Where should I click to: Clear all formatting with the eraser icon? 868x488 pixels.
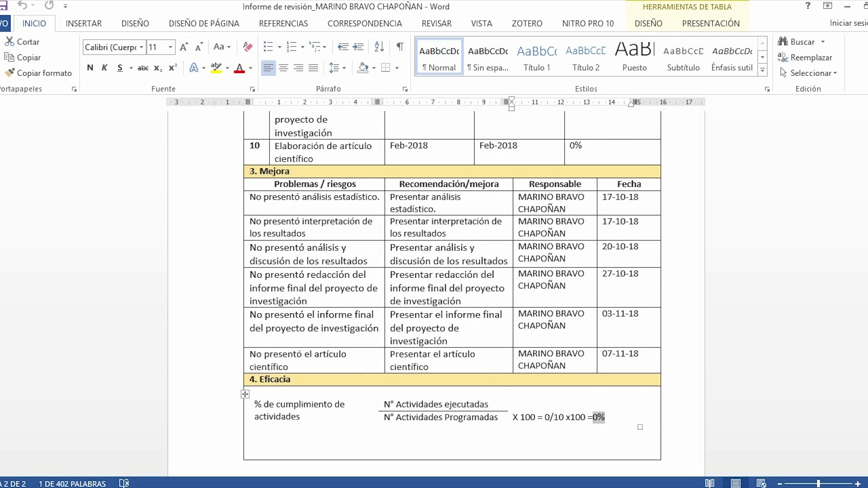point(248,47)
